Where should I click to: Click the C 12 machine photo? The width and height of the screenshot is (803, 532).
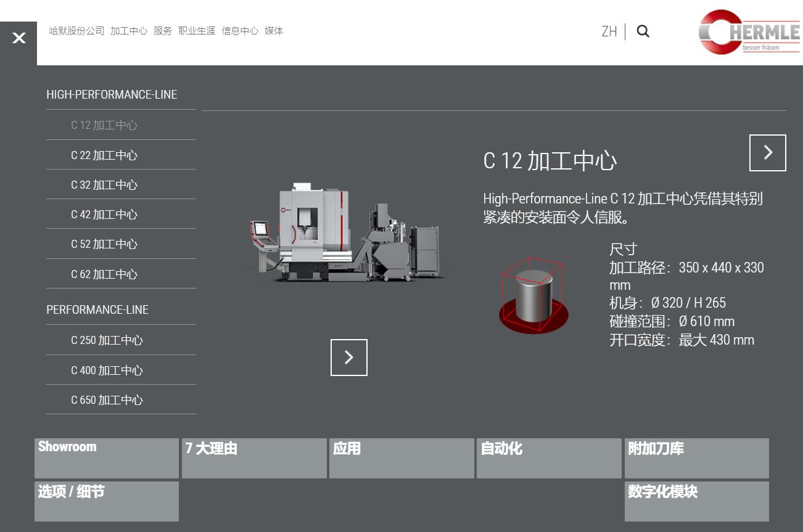pos(346,232)
